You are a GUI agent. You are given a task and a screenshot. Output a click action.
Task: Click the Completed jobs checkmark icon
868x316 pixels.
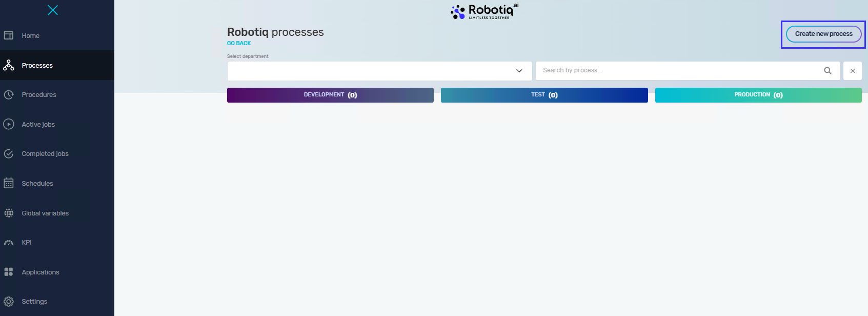pyautogui.click(x=9, y=153)
